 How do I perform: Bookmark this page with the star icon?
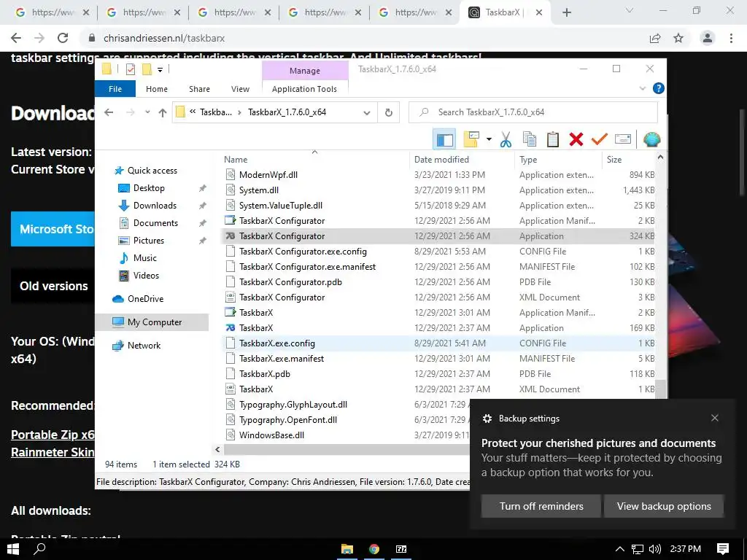[x=678, y=38]
